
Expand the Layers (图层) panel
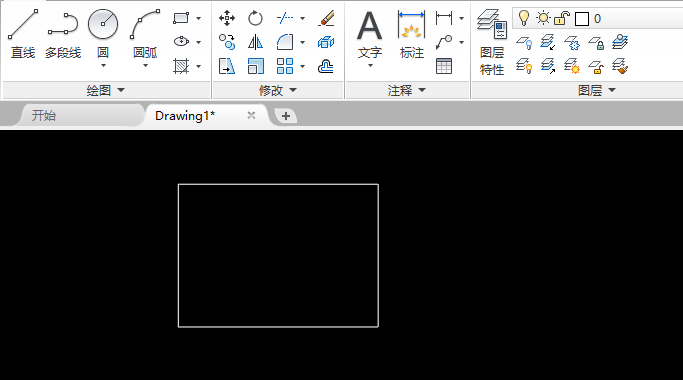pyautogui.click(x=597, y=90)
